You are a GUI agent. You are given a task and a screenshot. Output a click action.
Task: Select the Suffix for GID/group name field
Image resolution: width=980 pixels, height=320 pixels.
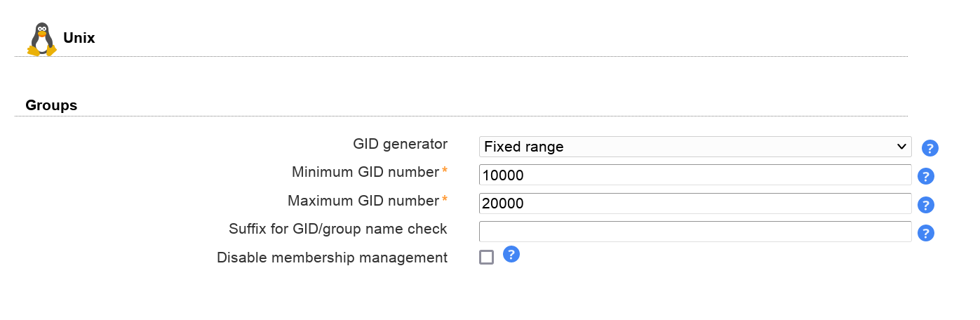click(x=694, y=232)
